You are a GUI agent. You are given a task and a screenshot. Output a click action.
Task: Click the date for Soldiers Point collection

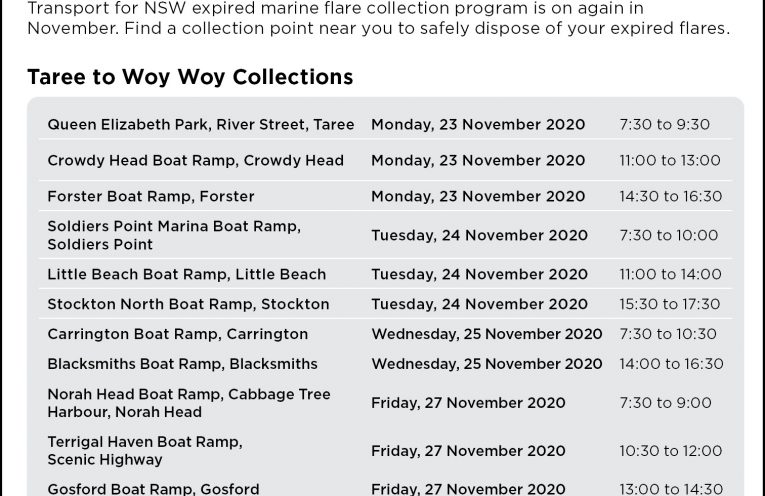479,236
